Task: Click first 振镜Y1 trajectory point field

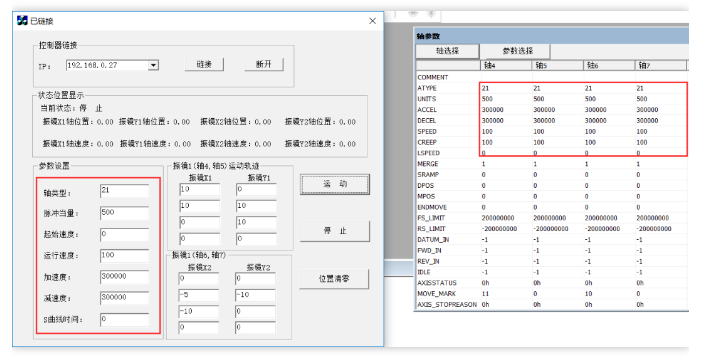Action: coord(256,190)
